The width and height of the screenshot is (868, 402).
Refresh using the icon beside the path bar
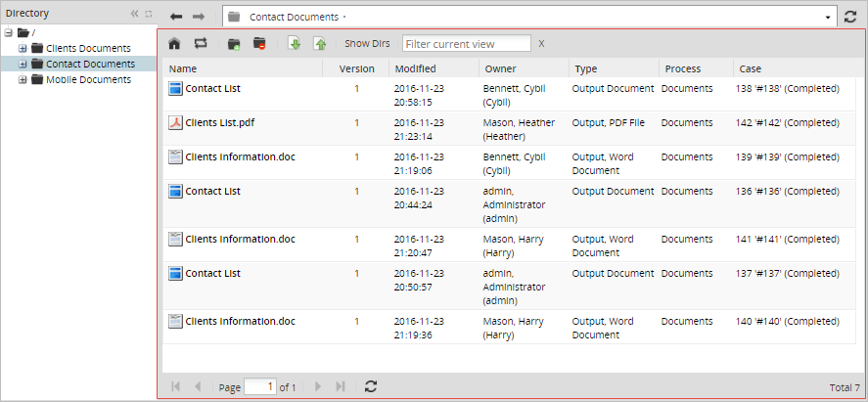point(850,18)
